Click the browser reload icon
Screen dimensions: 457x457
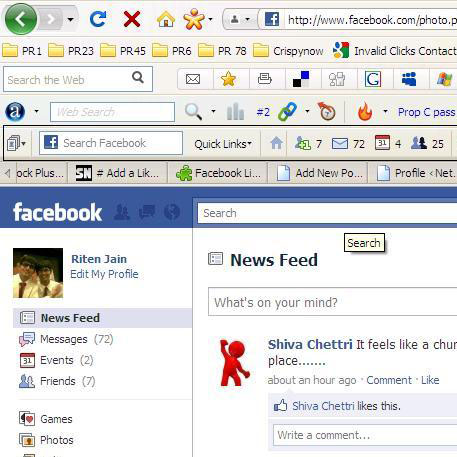(98, 19)
